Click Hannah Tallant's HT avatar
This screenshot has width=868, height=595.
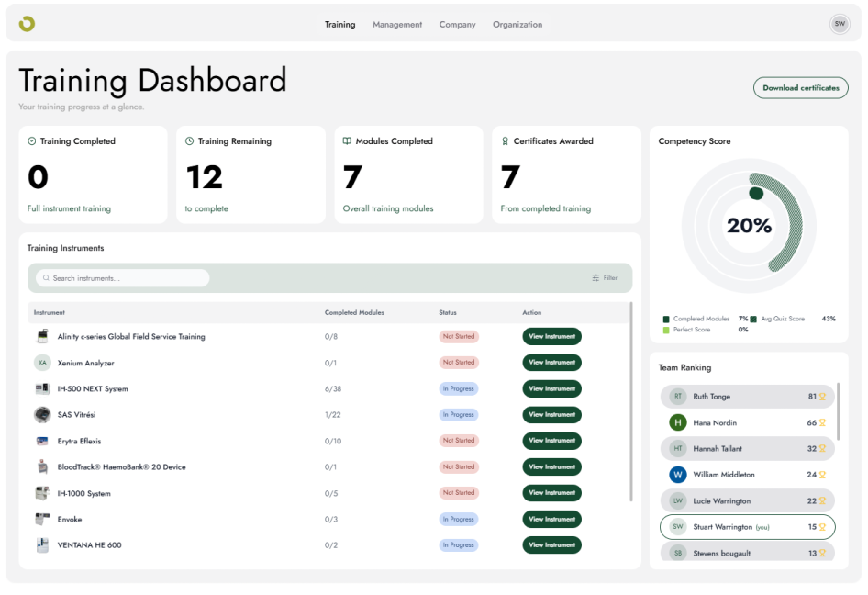point(677,448)
